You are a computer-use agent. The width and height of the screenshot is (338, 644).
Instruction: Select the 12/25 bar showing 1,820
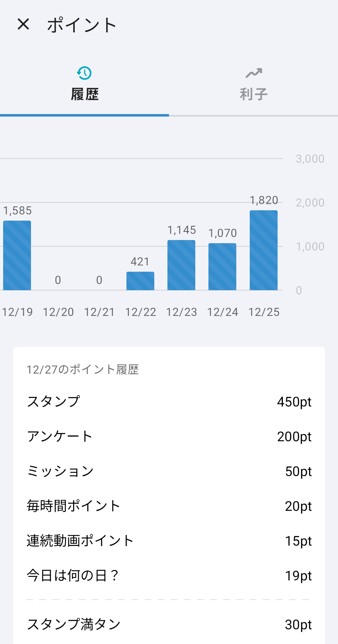click(264, 250)
